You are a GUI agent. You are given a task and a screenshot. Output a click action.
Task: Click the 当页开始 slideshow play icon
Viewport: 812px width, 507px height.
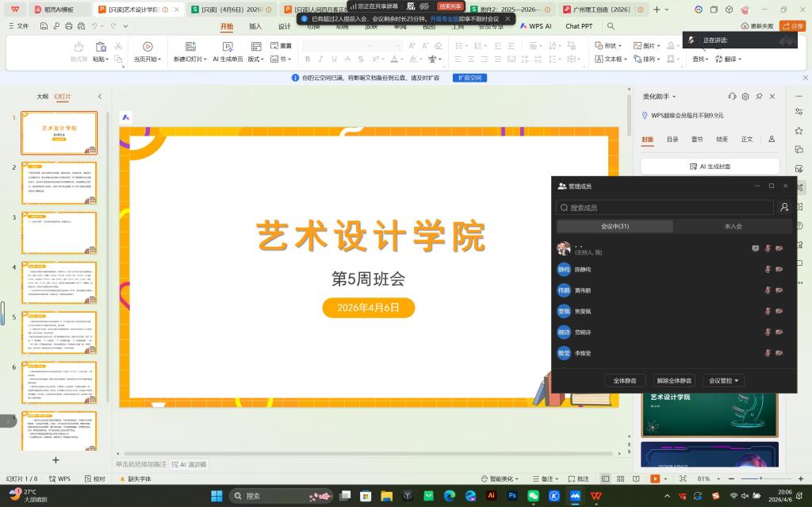[x=147, y=47]
